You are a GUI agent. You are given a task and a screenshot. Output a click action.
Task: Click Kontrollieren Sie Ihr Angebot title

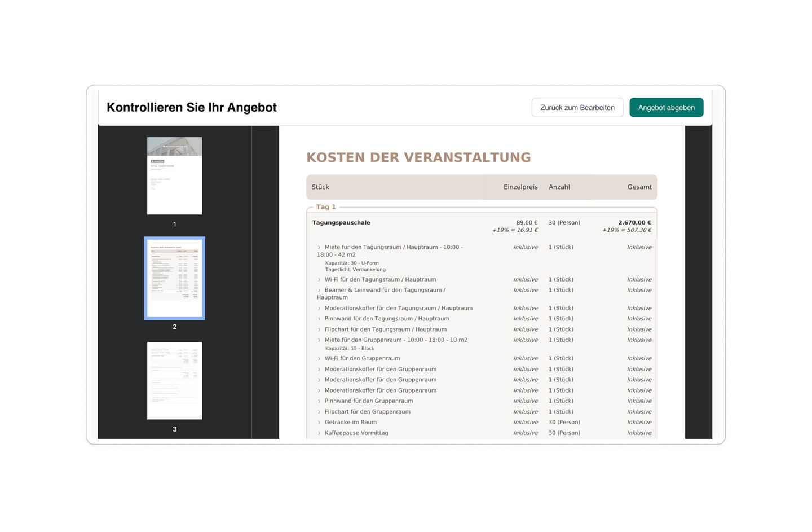click(192, 107)
